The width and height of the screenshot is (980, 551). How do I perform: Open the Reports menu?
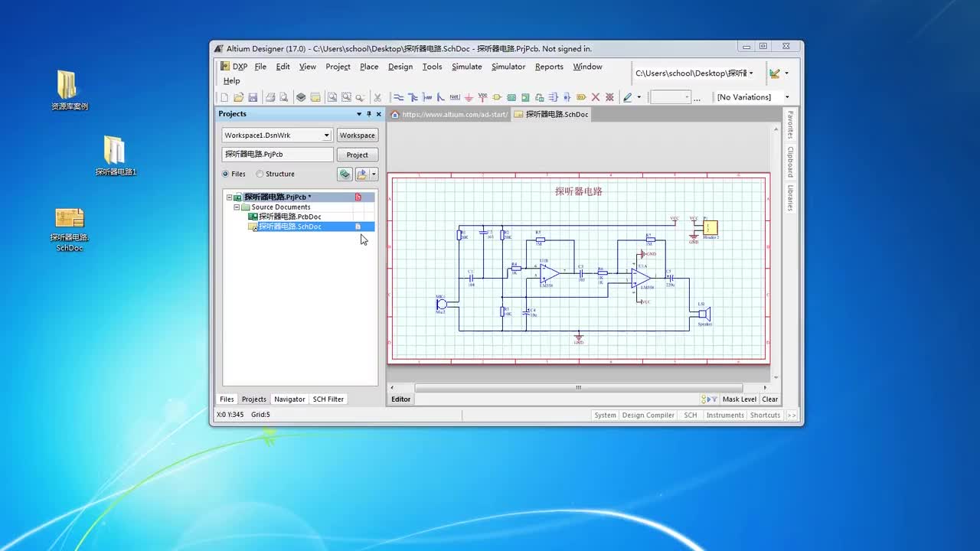coord(549,67)
